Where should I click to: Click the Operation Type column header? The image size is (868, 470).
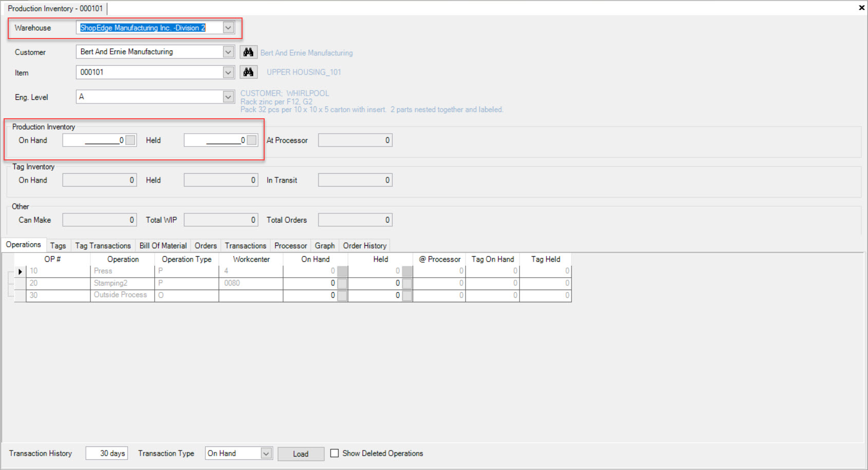(x=187, y=259)
